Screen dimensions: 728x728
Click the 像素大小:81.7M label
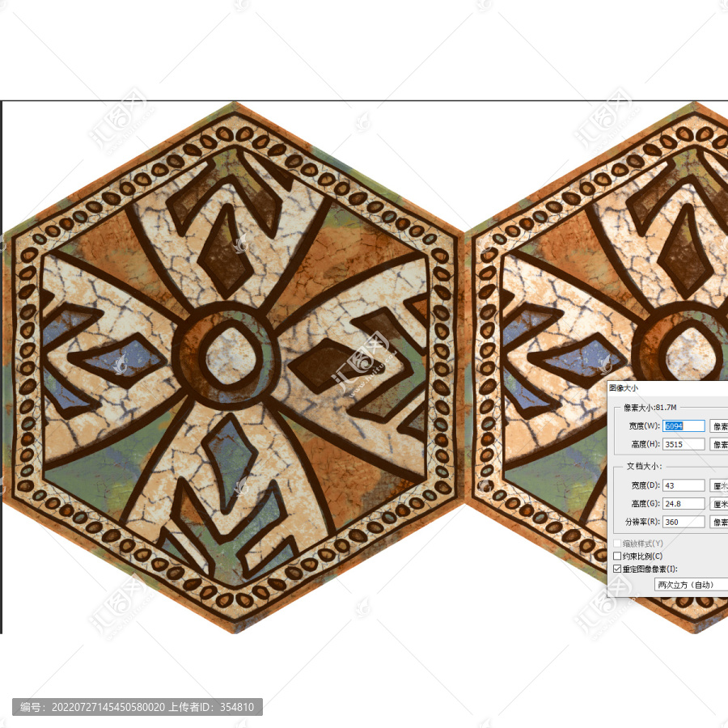(650, 408)
